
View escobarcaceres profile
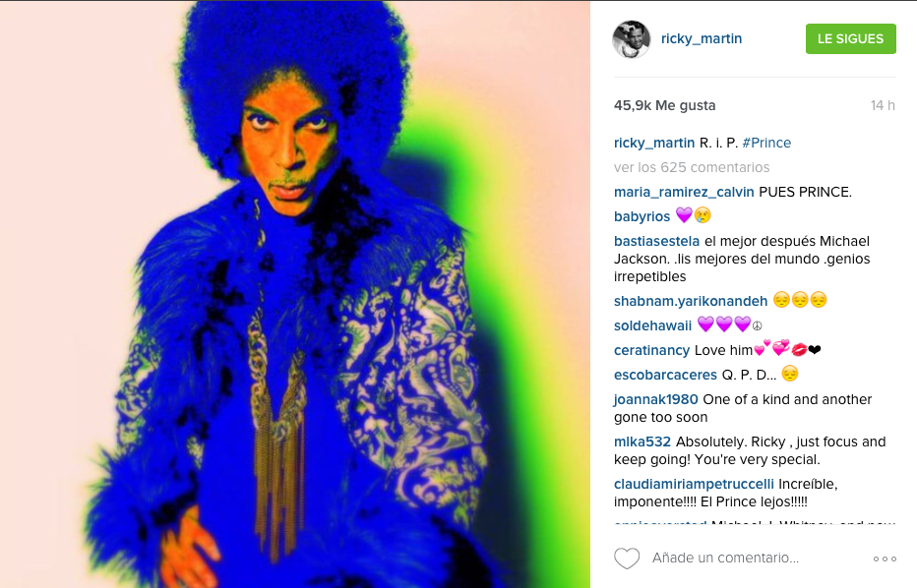(x=665, y=375)
